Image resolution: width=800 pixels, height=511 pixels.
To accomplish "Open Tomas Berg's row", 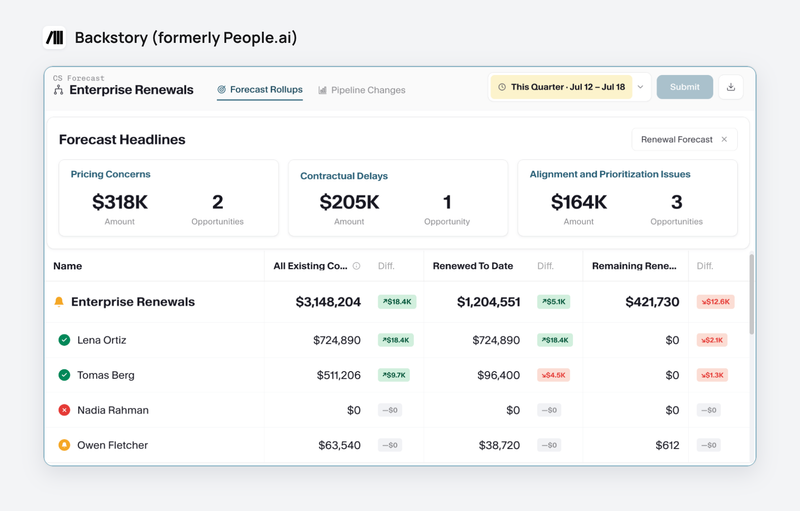I will point(397,375).
